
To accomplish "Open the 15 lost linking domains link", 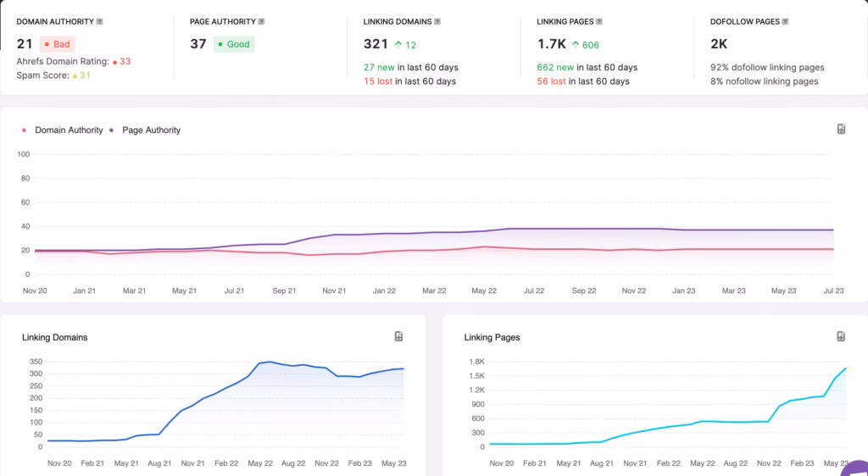I will 379,81.
